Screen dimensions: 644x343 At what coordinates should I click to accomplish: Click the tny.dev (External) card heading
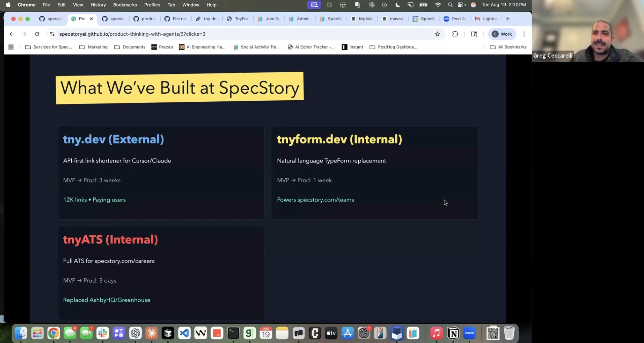(113, 139)
